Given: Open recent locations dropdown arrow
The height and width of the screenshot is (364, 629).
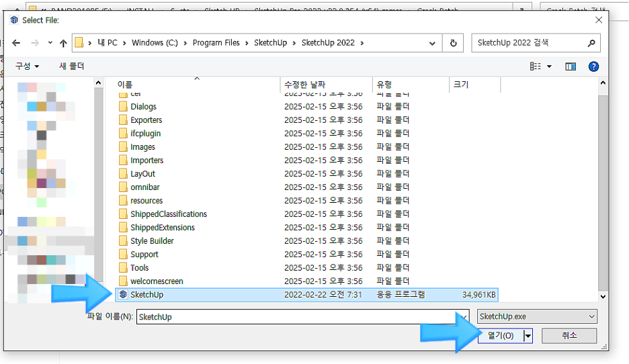Looking at the screenshot, I should tap(50, 43).
